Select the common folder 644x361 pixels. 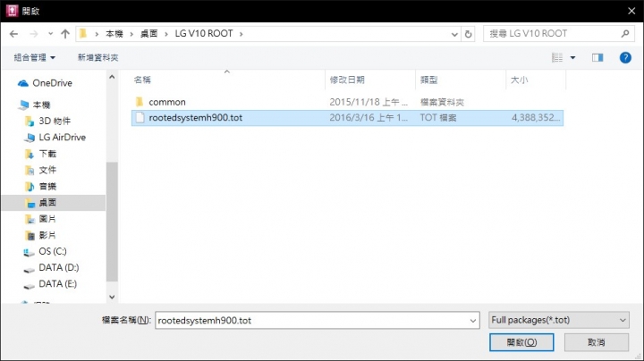point(166,102)
